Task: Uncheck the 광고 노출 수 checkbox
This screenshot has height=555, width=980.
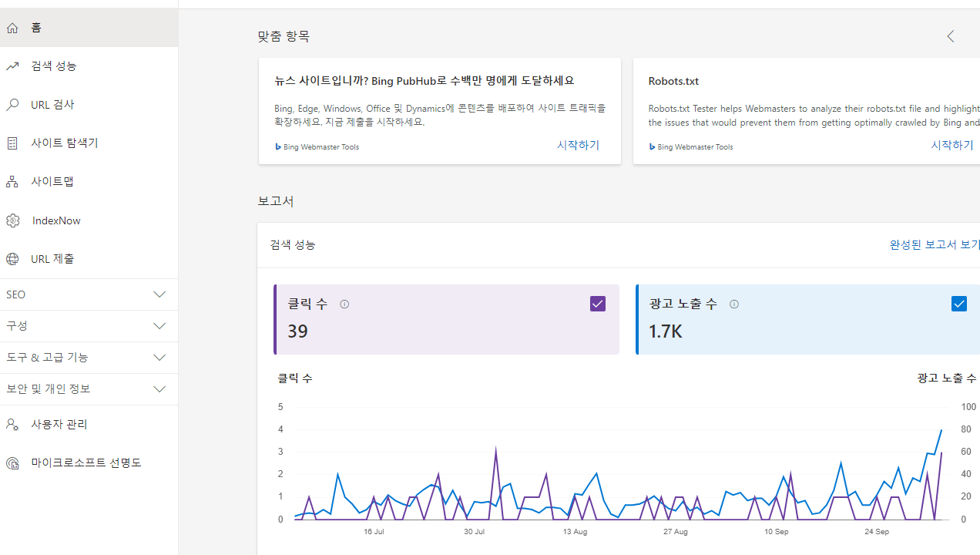Action: [958, 303]
